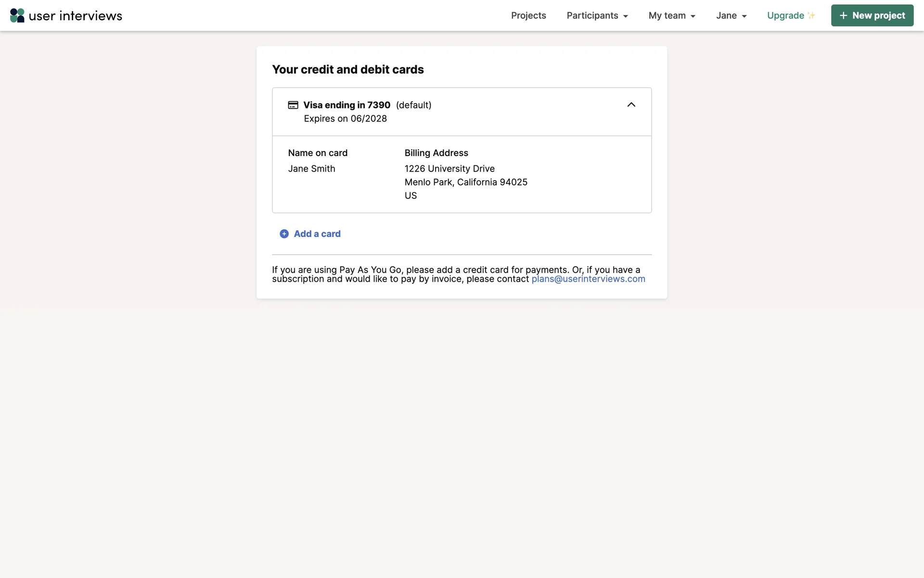Screen dimensions: 924x578
Task: Open the Participants dropdown menu
Action: 592,15
